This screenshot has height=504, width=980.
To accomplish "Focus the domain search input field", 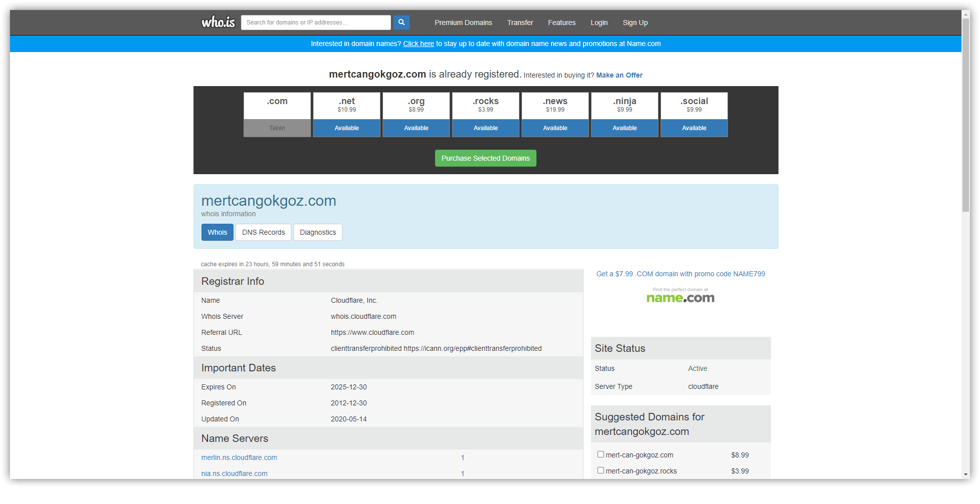I will tap(315, 23).
